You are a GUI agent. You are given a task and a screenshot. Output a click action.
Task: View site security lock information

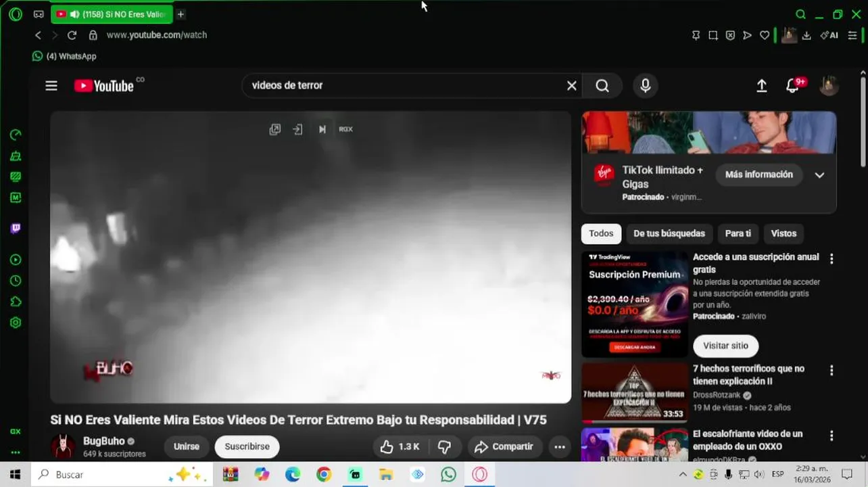click(x=93, y=35)
